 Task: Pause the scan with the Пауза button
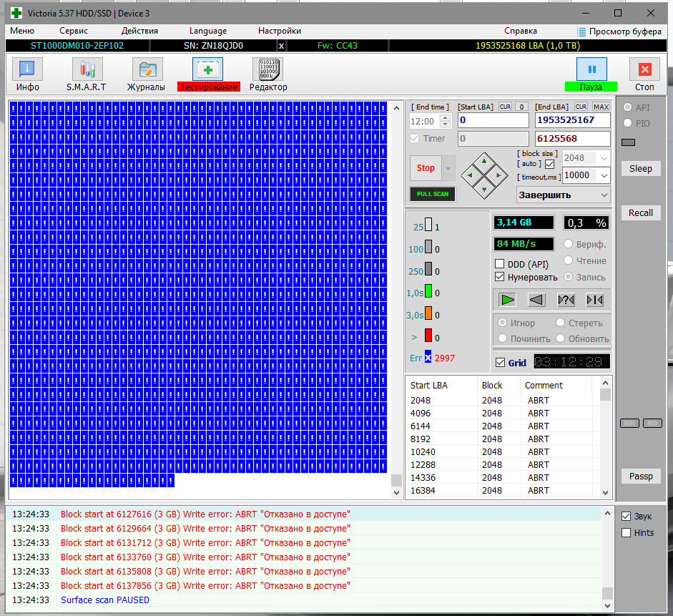pos(591,69)
